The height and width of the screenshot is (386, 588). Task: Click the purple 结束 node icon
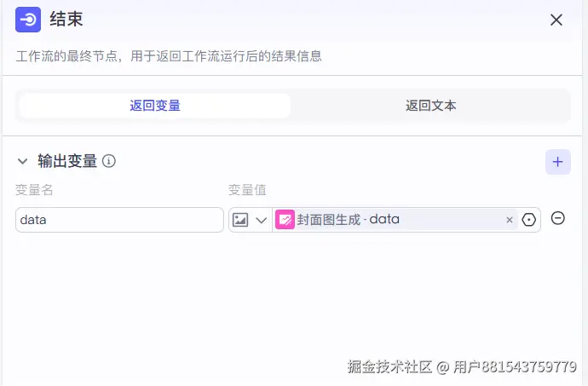coord(28,20)
